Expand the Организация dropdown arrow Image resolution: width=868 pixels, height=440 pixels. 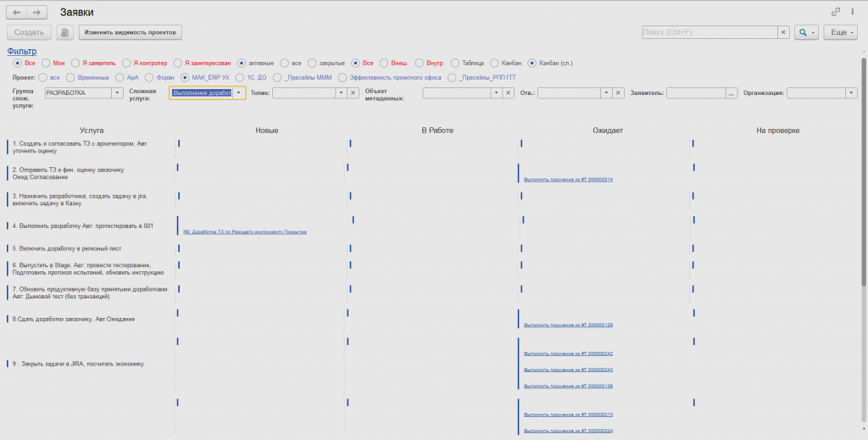[x=851, y=93]
